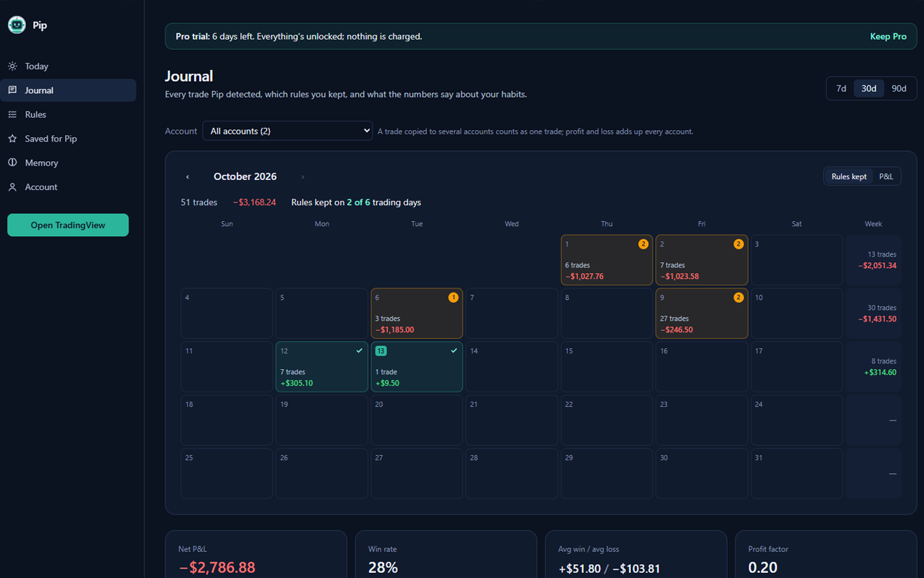Image resolution: width=924 pixels, height=578 pixels.
Task: Click the October 2026 month title
Action: 245,177
